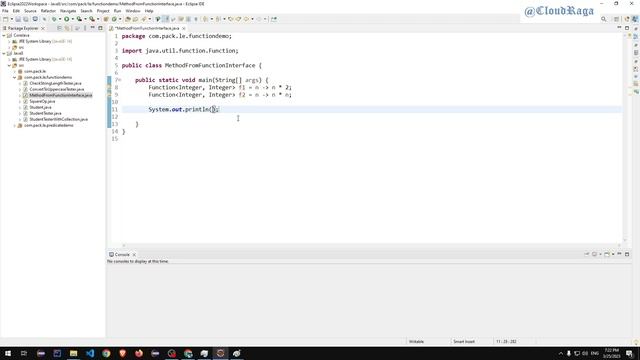The height and width of the screenshot is (360, 640).
Task: Click the Save All toolbar icon
Action: (26, 19)
